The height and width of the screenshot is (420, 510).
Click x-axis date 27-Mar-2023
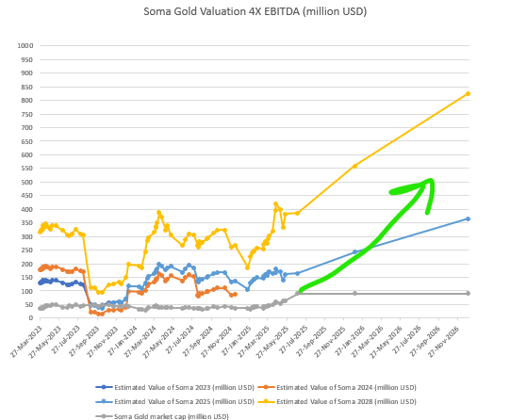coord(27,341)
